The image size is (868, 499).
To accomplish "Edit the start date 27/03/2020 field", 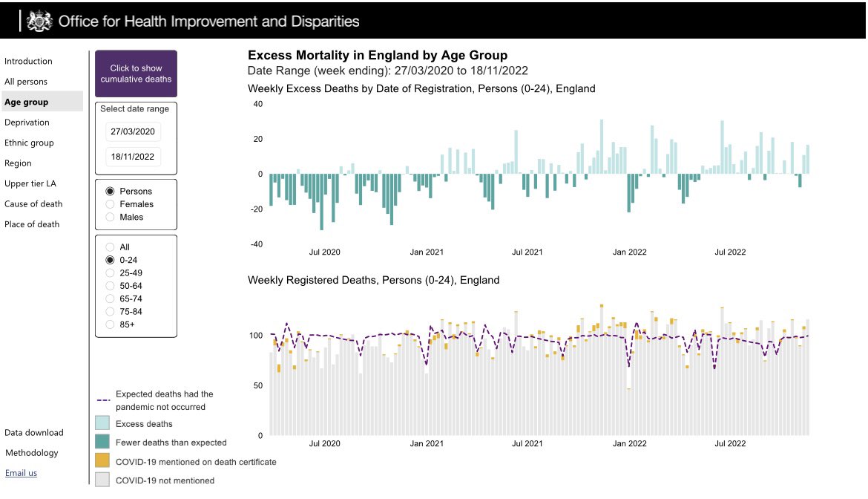I will point(133,131).
